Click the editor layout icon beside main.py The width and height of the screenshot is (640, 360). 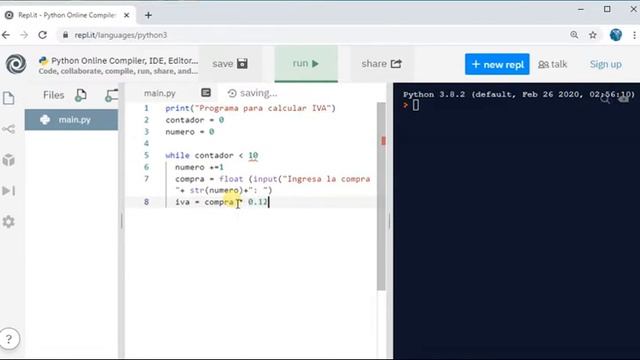pos(206,93)
